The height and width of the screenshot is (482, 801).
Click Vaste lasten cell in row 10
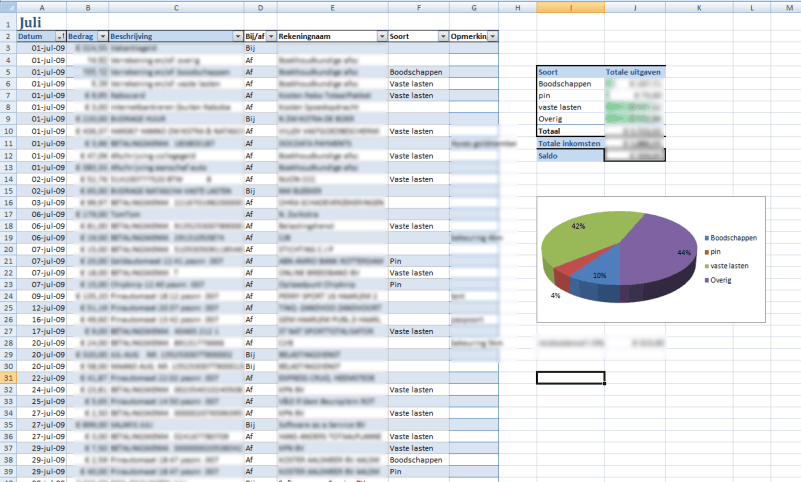point(419,131)
